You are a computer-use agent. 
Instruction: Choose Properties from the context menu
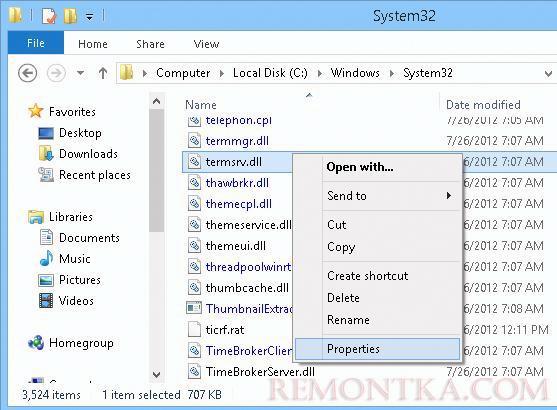378,349
